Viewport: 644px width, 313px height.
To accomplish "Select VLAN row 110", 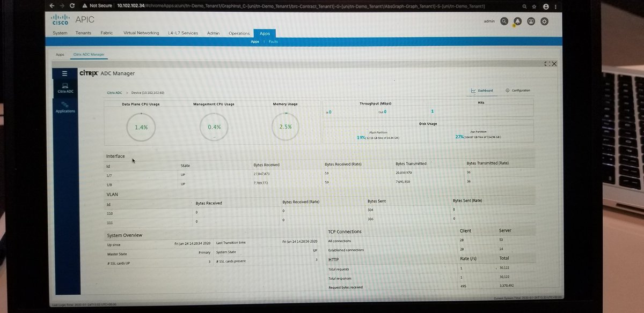I will pos(320,213).
